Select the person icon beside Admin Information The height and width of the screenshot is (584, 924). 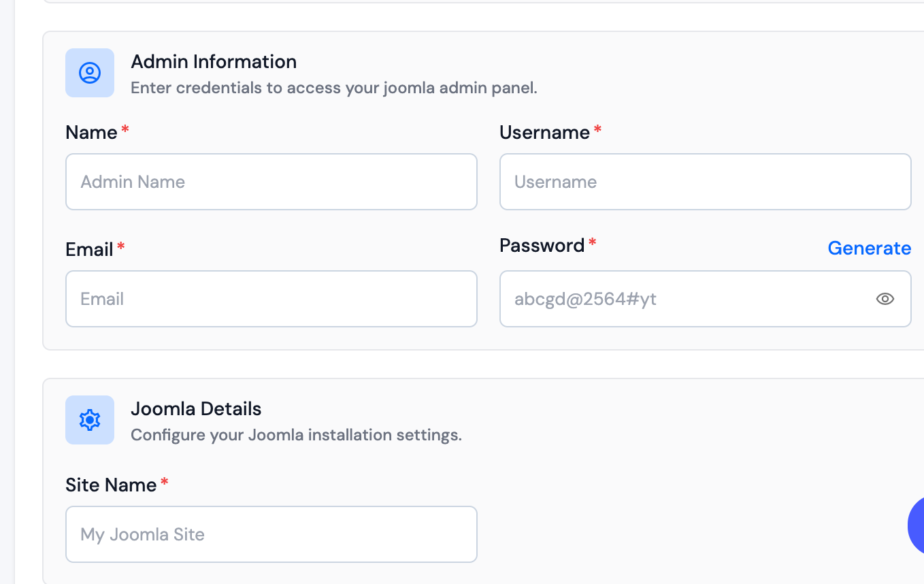89,73
